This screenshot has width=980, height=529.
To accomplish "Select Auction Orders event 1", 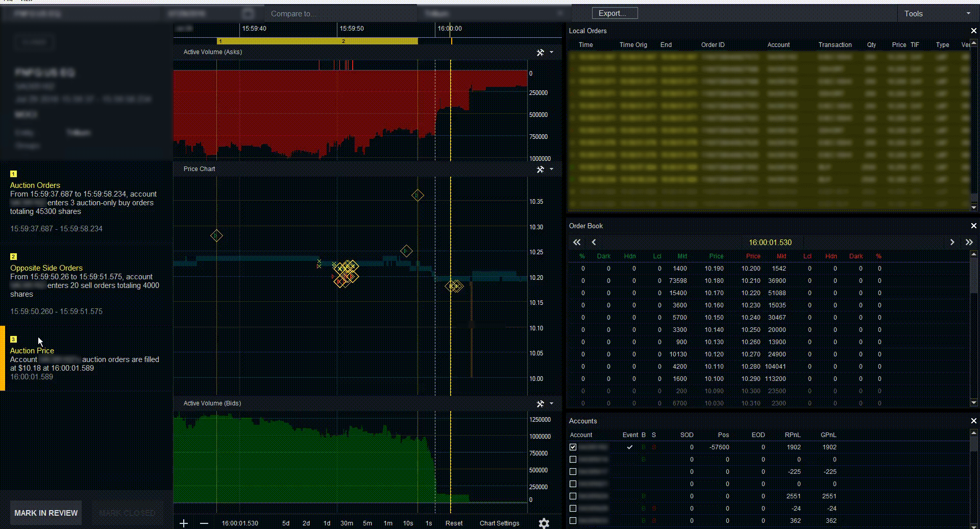I will (x=87, y=202).
